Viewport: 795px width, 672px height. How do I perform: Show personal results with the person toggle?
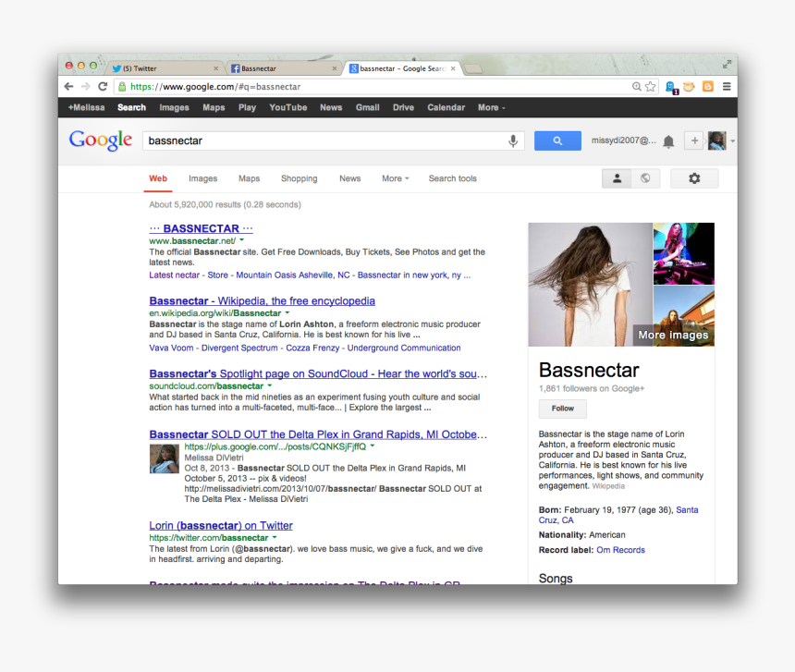pyautogui.click(x=617, y=178)
